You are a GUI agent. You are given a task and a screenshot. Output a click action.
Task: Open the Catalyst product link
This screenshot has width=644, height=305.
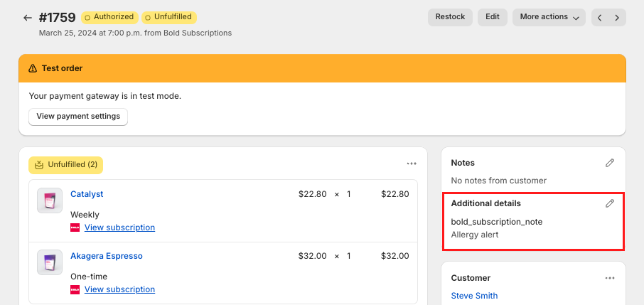coord(87,194)
